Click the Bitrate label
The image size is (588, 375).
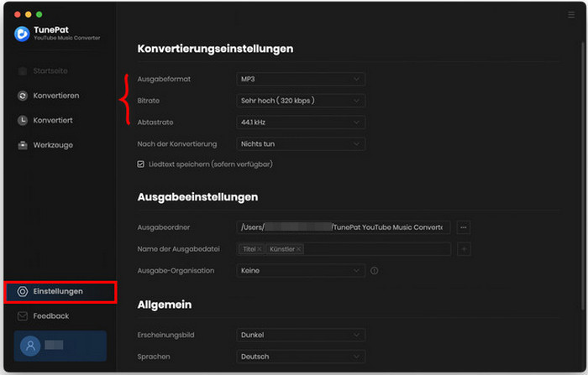[x=149, y=101]
